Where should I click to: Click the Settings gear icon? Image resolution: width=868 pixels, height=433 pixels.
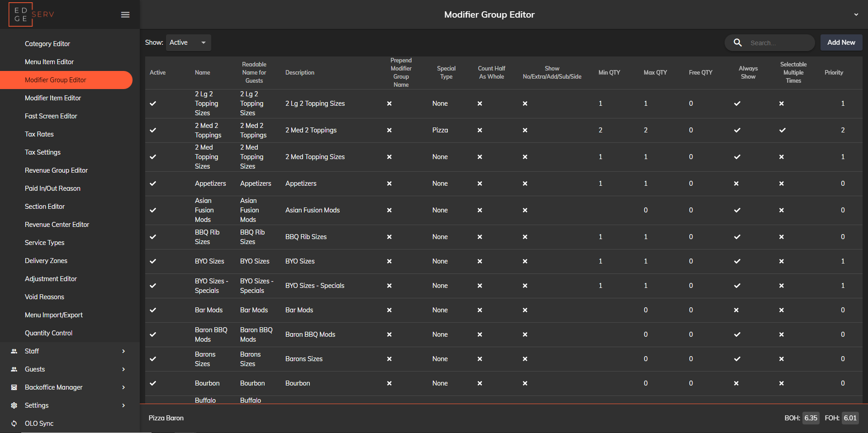14,405
